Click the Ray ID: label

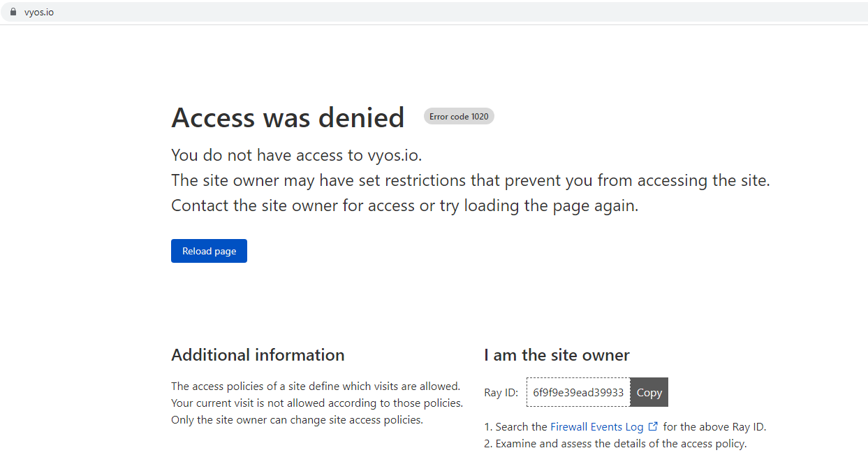[x=501, y=393]
